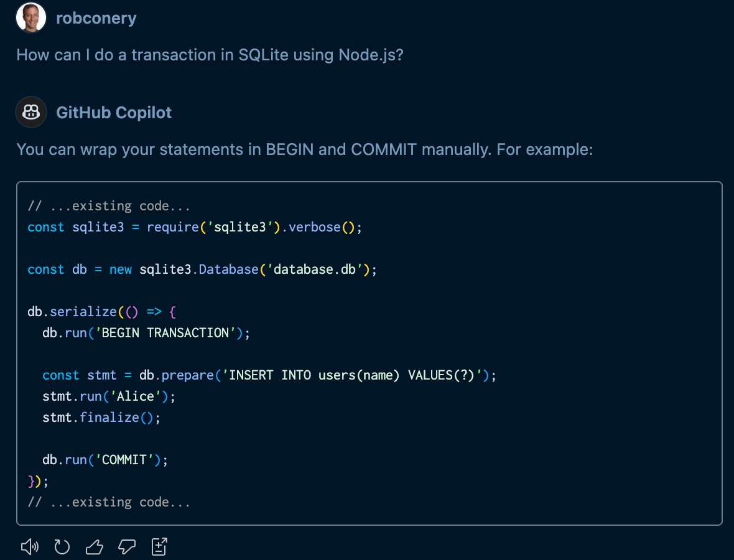
Task: Click the question about SQLite transaction
Action: [210, 55]
